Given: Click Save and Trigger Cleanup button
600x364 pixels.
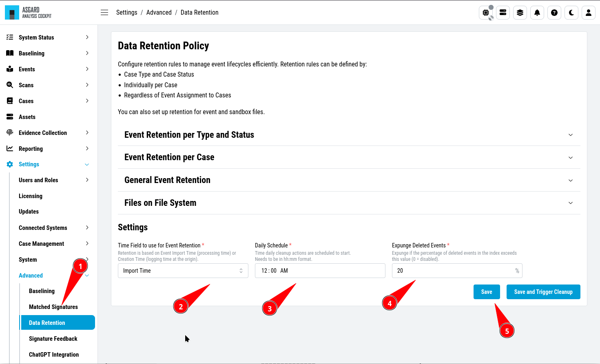Looking at the screenshot, I should pyautogui.click(x=543, y=292).
